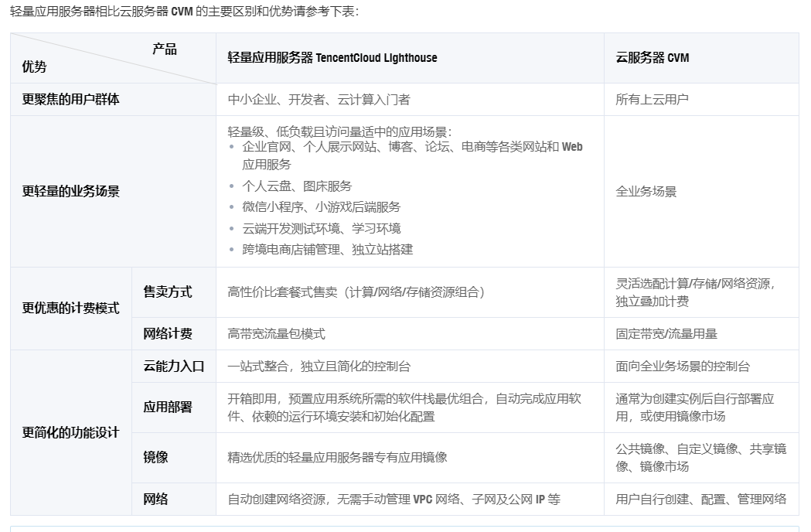Screen dimensions: 811x532
Task: Click the line '轻量级、低负载且访问量适中的应用场景:'
Action: 340,131
